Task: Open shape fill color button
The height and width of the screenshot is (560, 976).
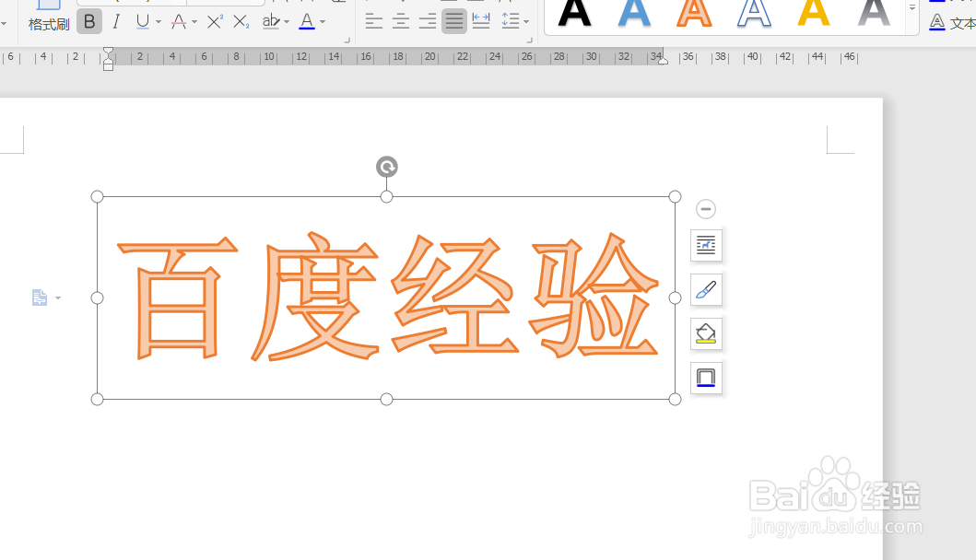Action: [707, 333]
